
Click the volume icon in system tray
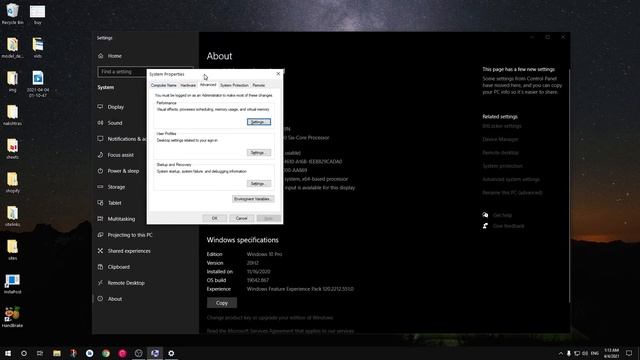click(x=585, y=353)
